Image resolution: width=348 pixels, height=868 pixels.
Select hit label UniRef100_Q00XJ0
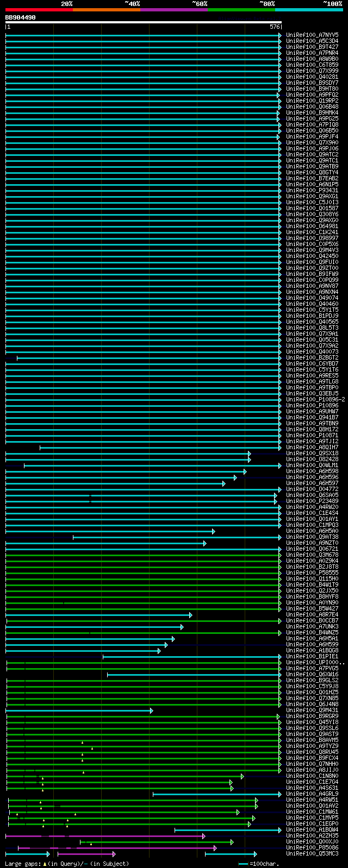coord(312,841)
